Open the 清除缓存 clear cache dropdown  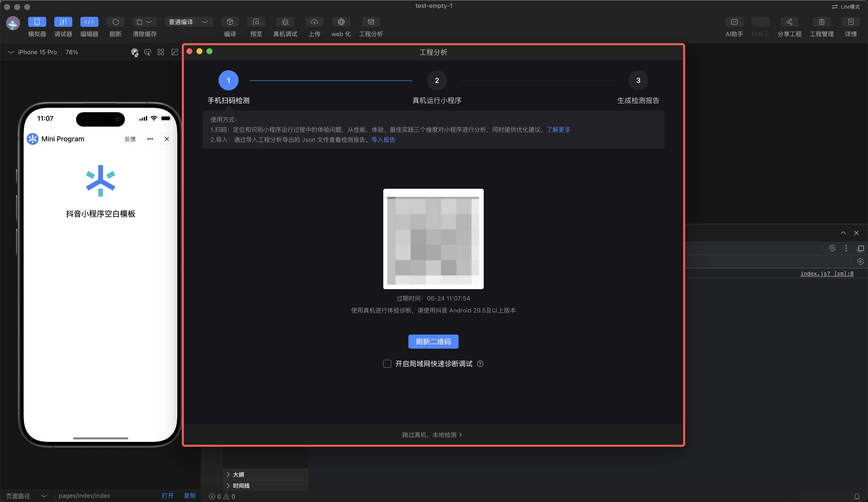coord(144,22)
